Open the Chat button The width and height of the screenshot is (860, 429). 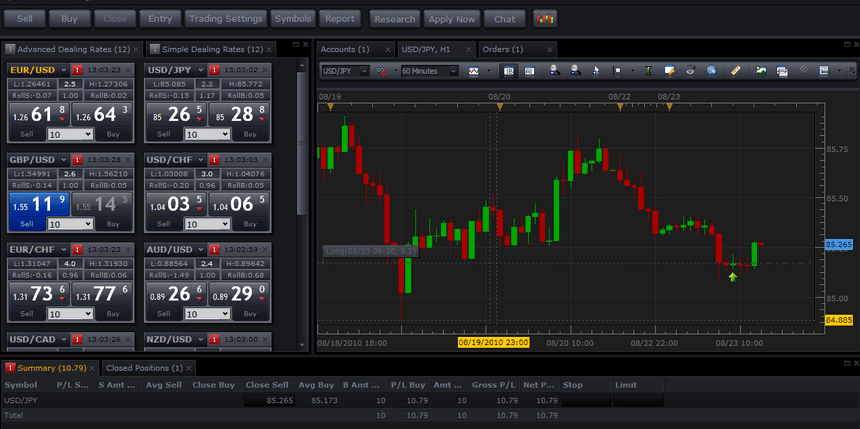[505, 19]
